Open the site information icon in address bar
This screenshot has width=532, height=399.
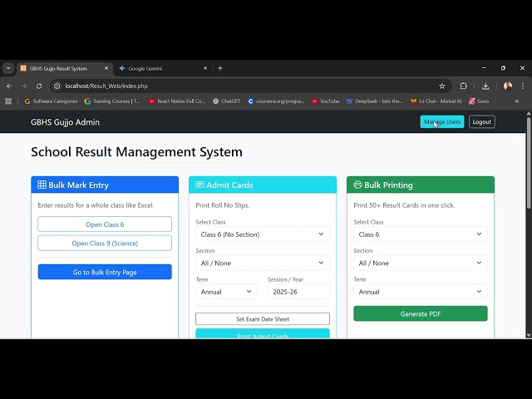point(57,86)
